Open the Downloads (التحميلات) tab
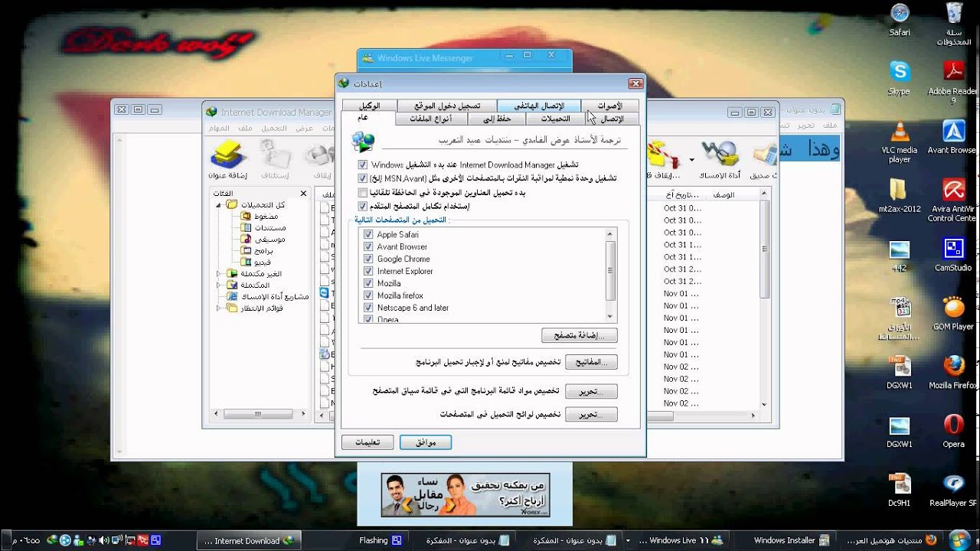Image resolution: width=980 pixels, height=551 pixels. click(556, 119)
